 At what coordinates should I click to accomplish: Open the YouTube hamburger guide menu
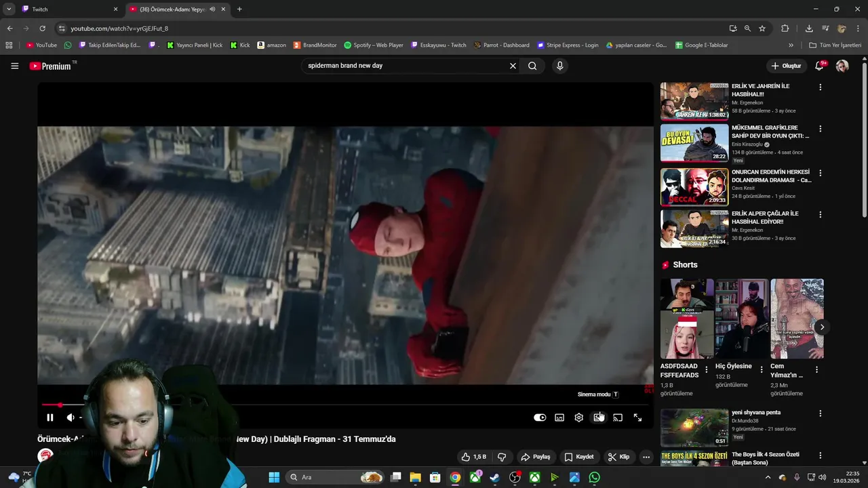point(14,66)
